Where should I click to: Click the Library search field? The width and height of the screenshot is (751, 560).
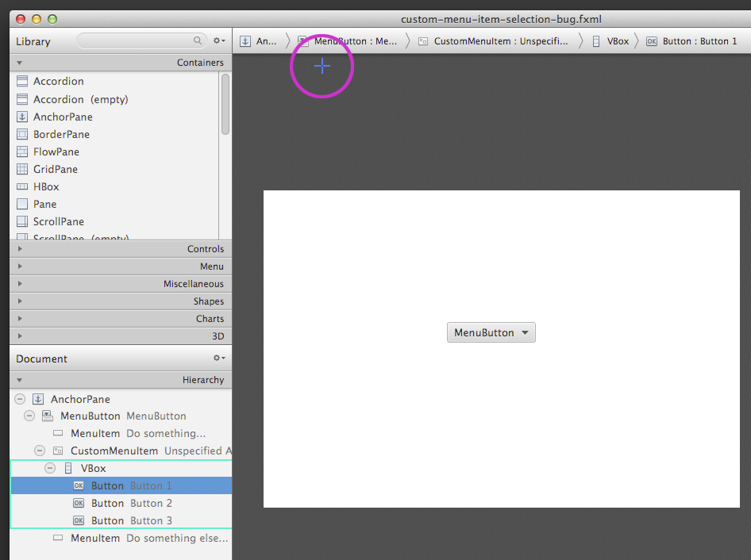point(135,40)
